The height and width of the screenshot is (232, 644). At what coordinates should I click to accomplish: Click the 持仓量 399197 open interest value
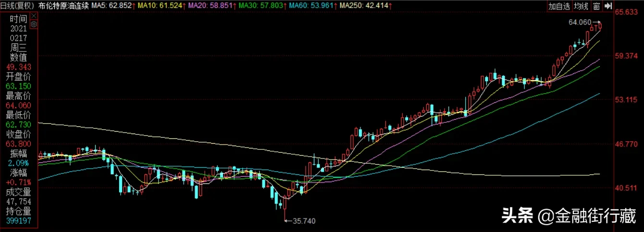pyautogui.click(x=18, y=220)
